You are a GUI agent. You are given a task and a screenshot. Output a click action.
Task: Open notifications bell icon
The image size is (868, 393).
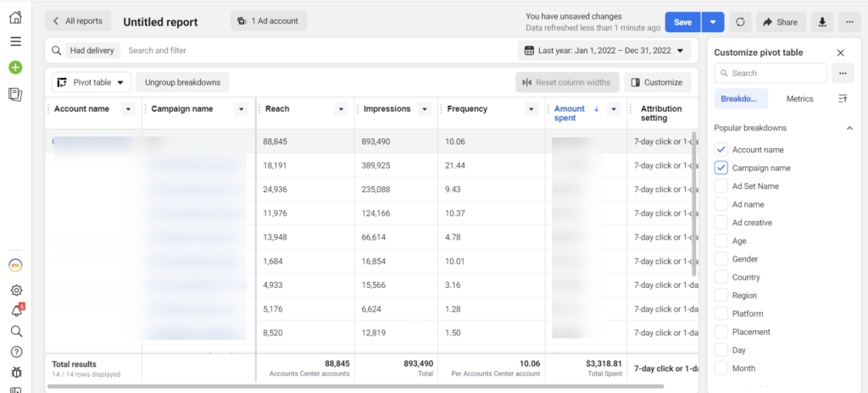click(16, 311)
